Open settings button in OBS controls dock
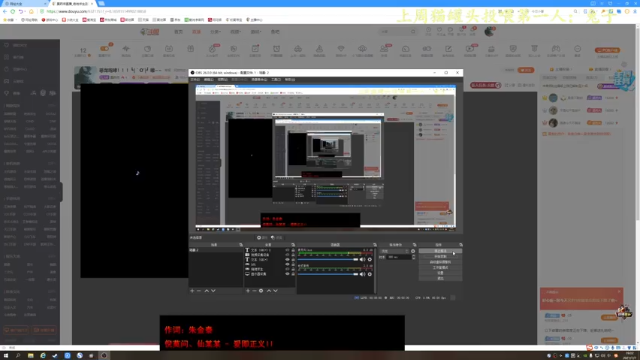Image resolution: width=640 pixels, height=360 pixels. 440,273
